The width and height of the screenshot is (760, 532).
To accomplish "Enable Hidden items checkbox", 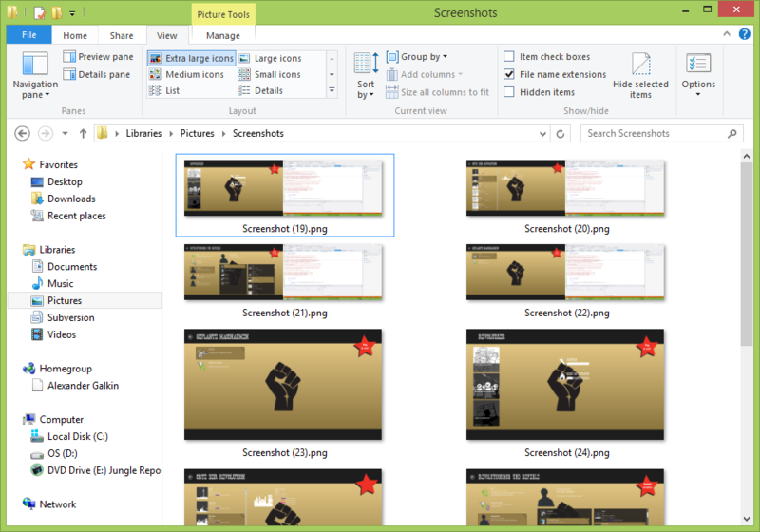I will 509,91.
